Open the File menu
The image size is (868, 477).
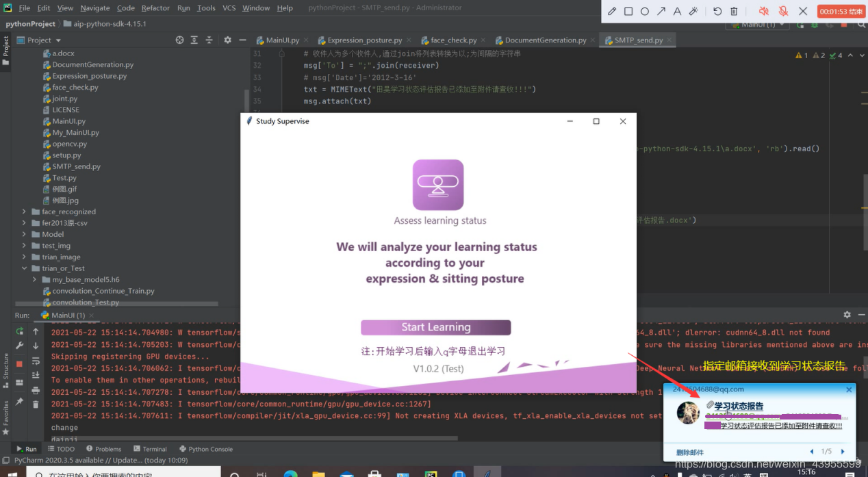(x=24, y=8)
